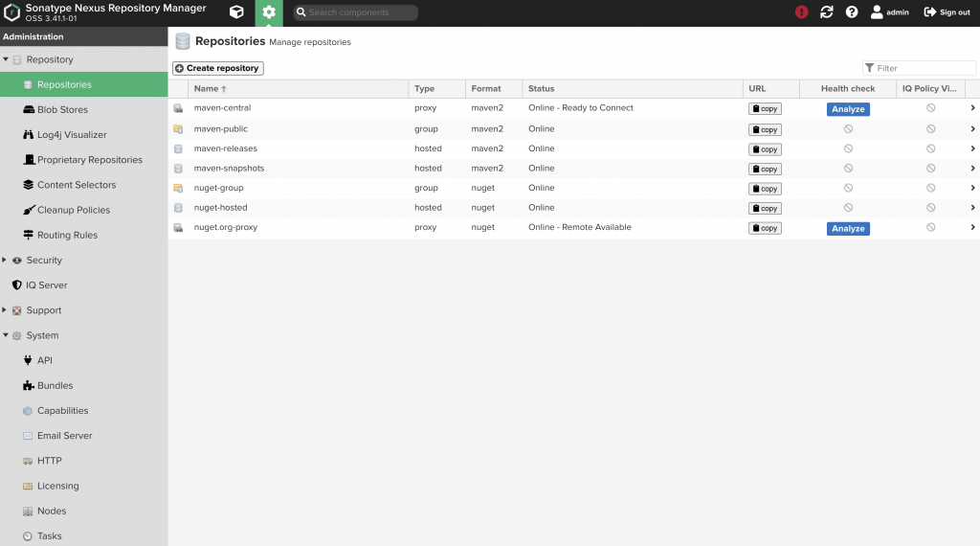Click maven-central proxy repository icon
Screen dimensions: 980x546
[x=178, y=108]
